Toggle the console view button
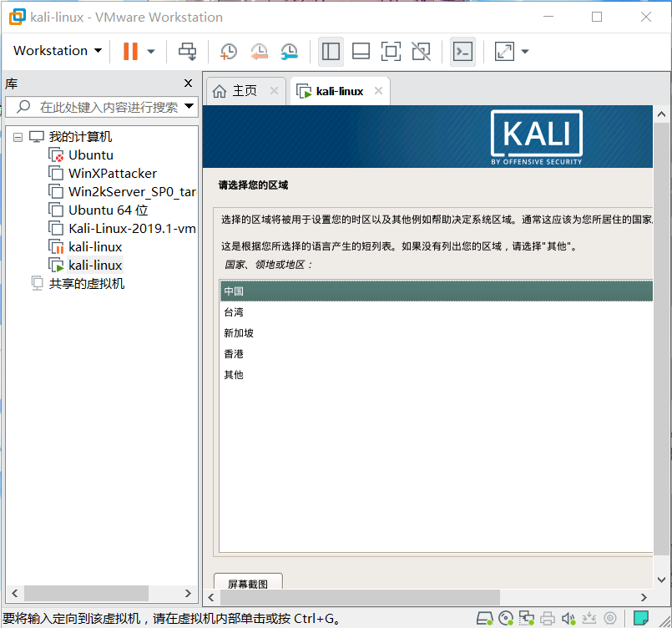The width and height of the screenshot is (672, 628). [462, 52]
